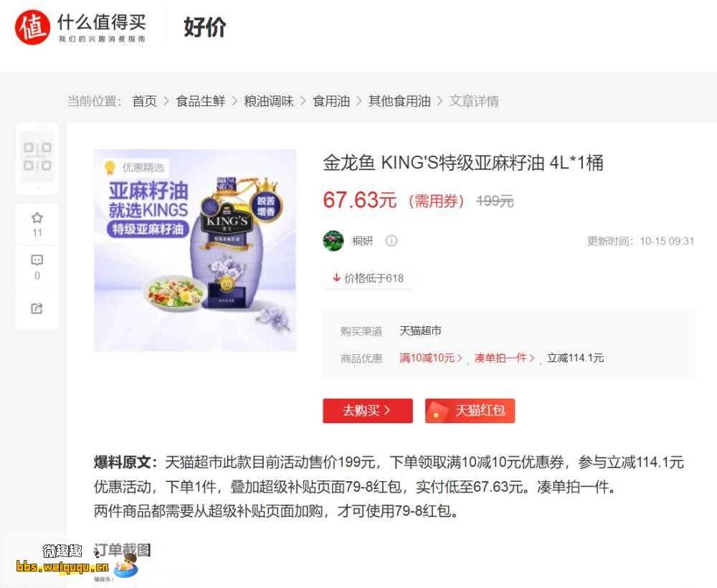The image size is (717, 588).
Task: Open comments via the speech bubble icon
Action: 37,260
